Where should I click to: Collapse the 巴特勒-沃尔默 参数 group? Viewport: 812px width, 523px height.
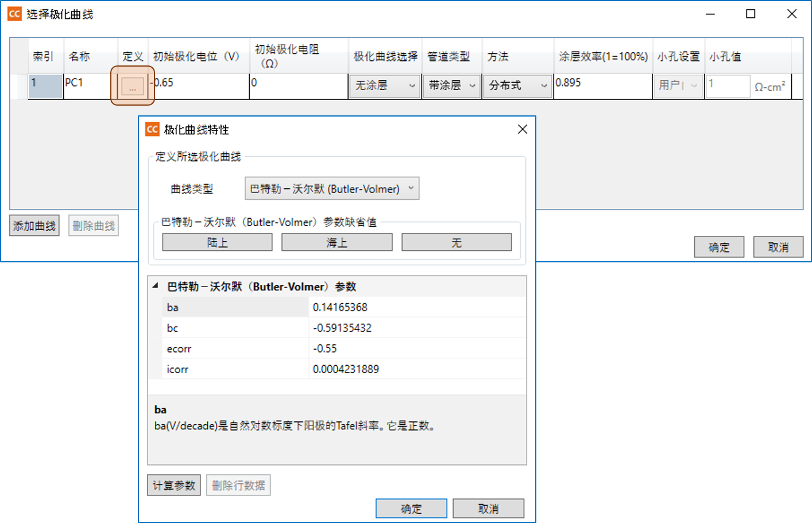tap(155, 286)
